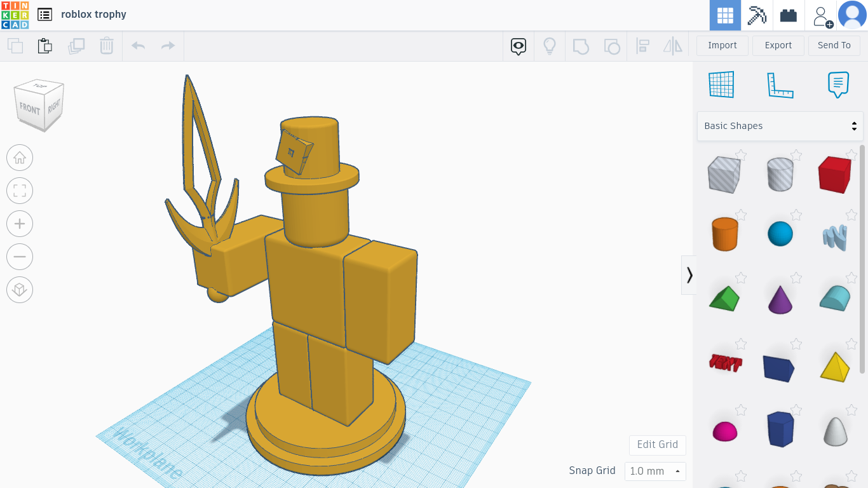Click the Delete trash icon
Image resolution: width=868 pixels, height=488 pixels.
tap(107, 46)
